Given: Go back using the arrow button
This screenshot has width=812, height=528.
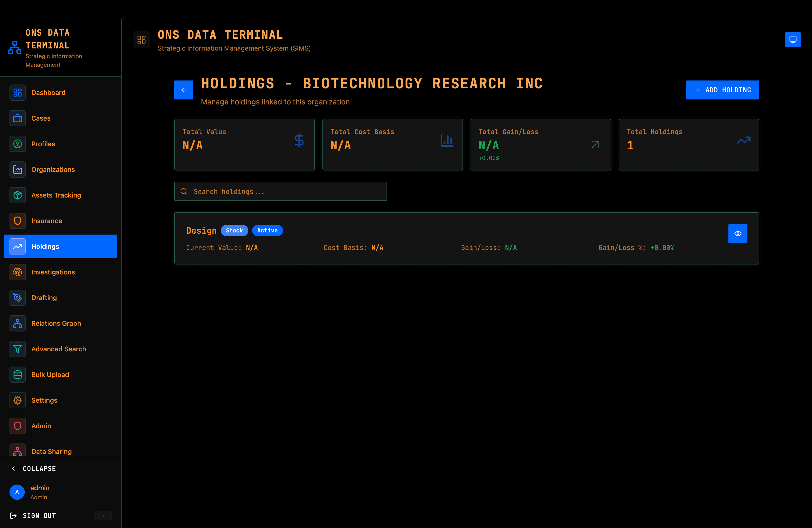Looking at the screenshot, I should point(184,90).
